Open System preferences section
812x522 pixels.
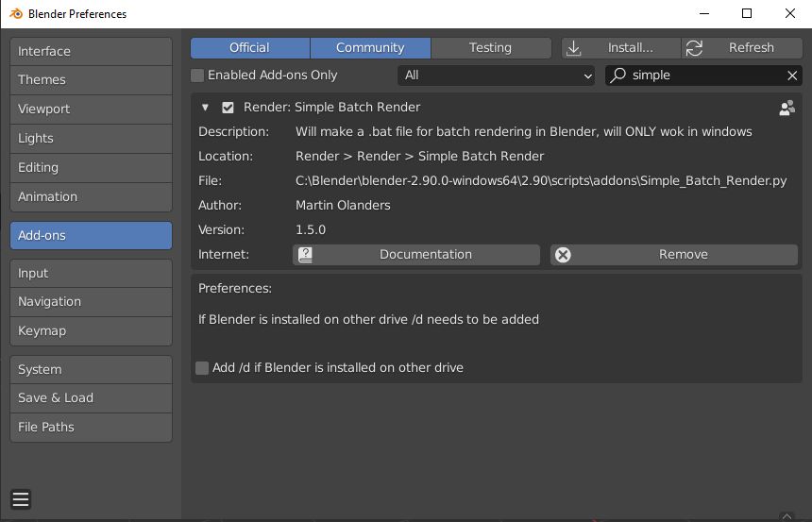[92, 370]
